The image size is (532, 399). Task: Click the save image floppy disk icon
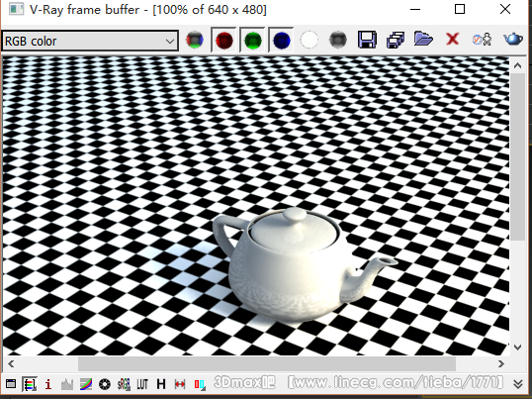point(367,40)
